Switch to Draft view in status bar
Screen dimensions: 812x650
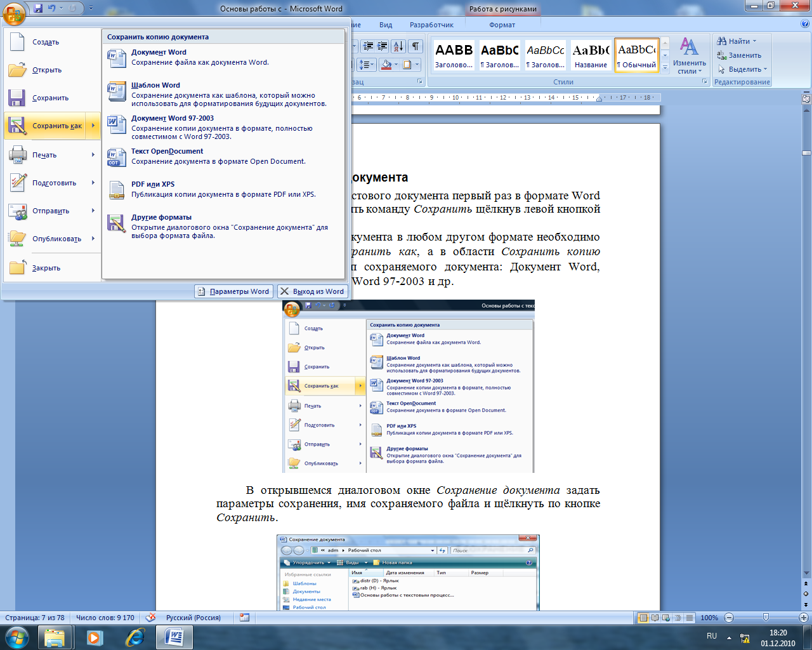coord(689,618)
